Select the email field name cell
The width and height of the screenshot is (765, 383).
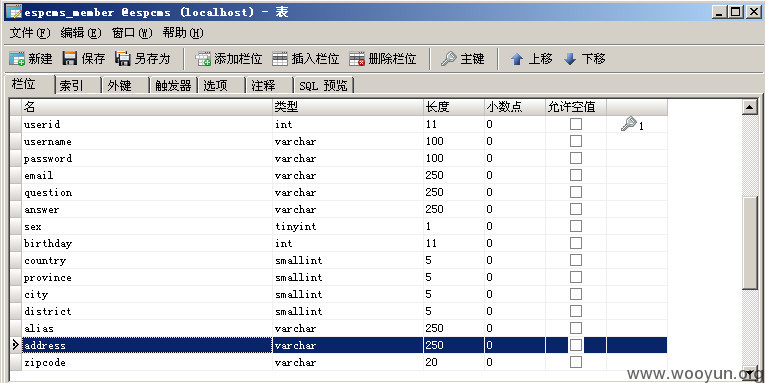pos(147,175)
